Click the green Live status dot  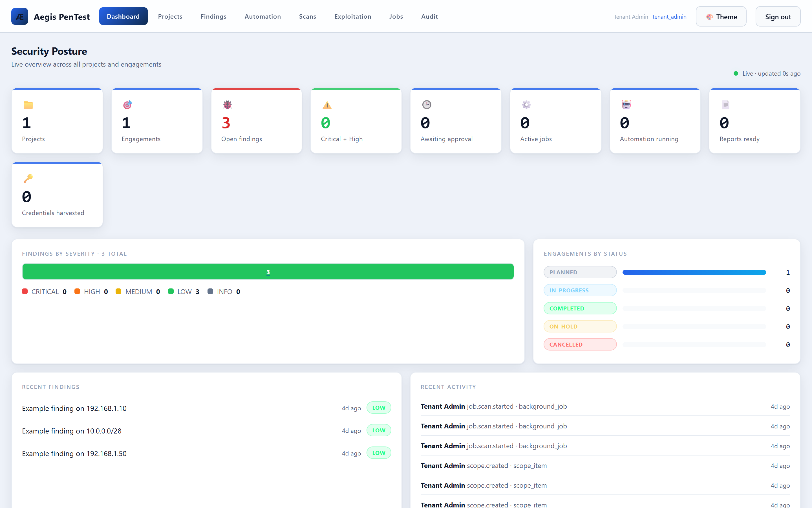coord(736,73)
